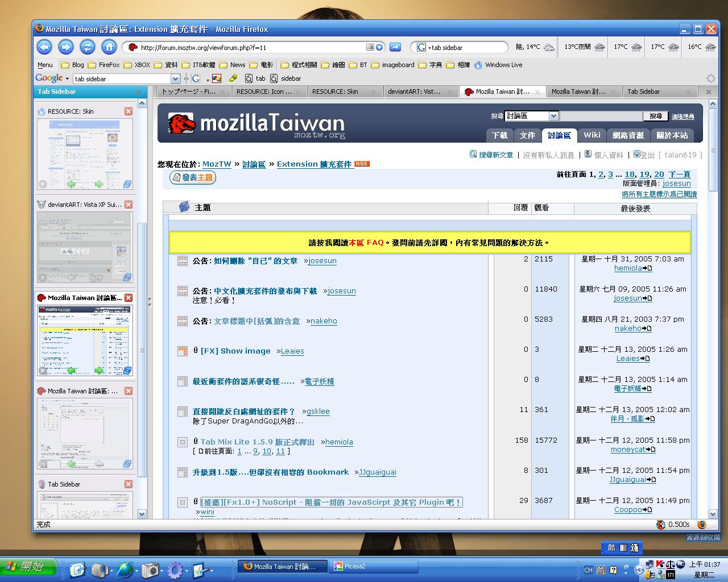The width and height of the screenshot is (728, 582).
Task: Open Internet Explorer from quick launch
Action: click(124, 569)
